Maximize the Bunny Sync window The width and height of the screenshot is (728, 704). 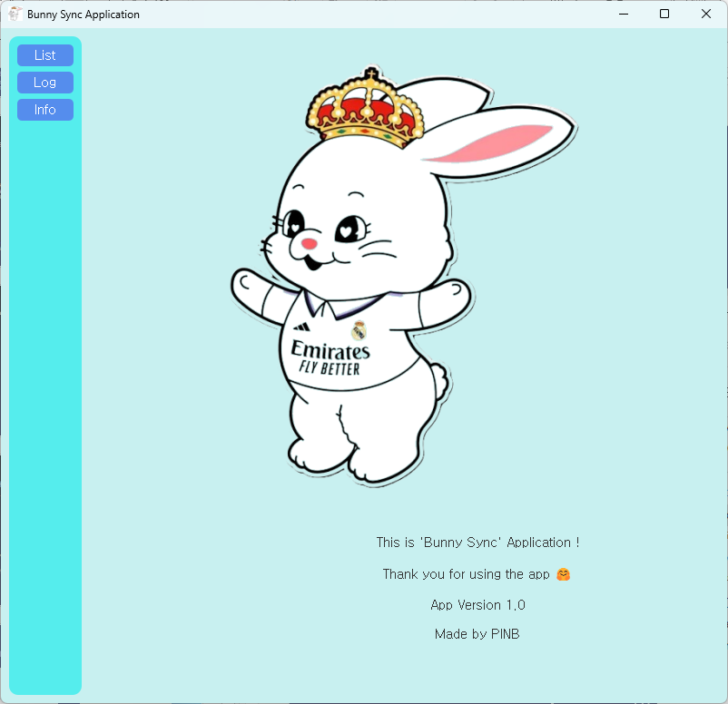(x=664, y=15)
